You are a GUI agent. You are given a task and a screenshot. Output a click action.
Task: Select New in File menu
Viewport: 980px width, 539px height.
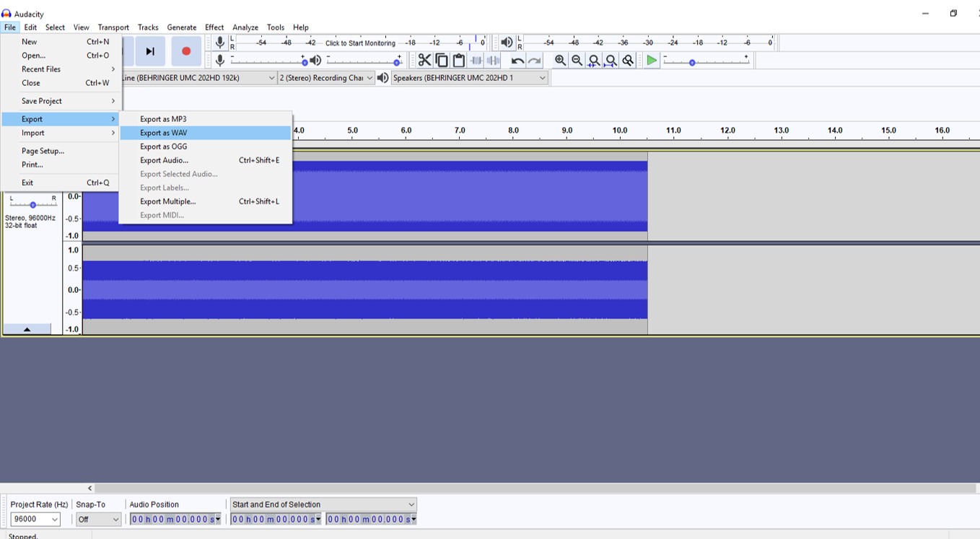[x=61, y=42]
